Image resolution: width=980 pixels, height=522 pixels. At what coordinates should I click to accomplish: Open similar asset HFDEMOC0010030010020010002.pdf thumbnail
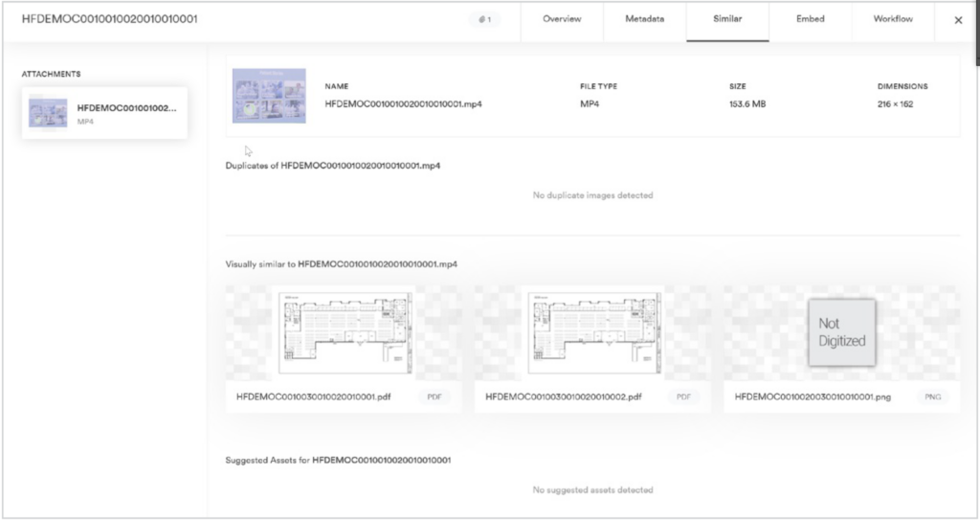(x=592, y=332)
